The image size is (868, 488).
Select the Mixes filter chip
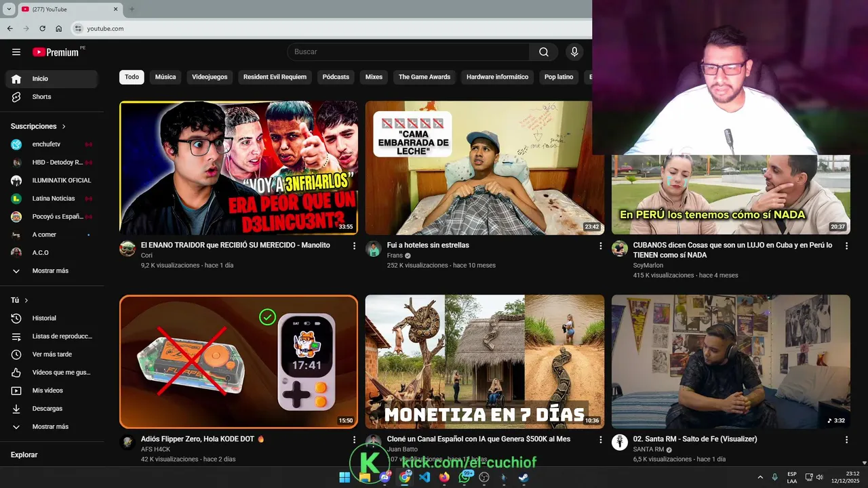pos(374,77)
